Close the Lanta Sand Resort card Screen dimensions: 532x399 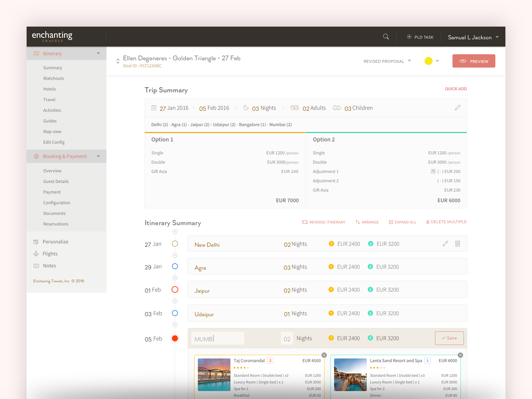click(x=460, y=355)
